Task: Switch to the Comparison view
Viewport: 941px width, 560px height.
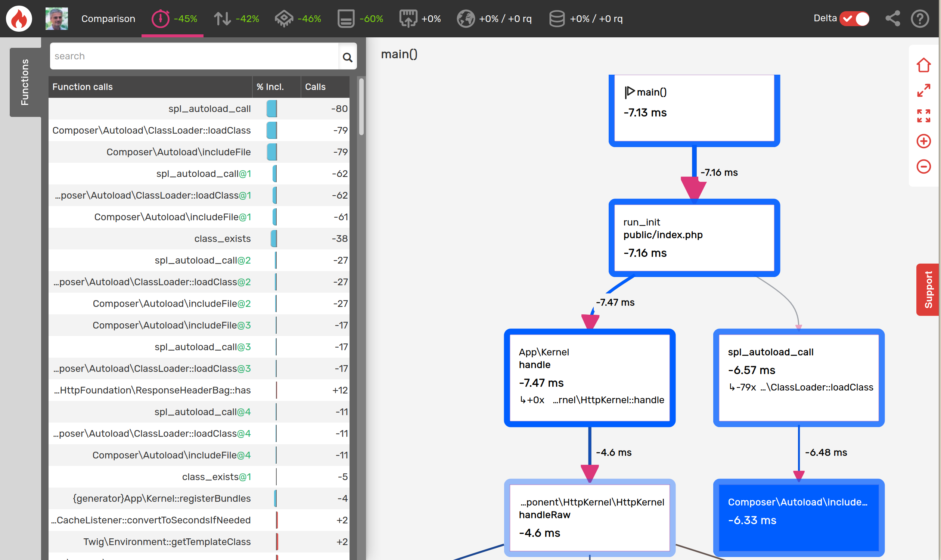Action: 108,18
